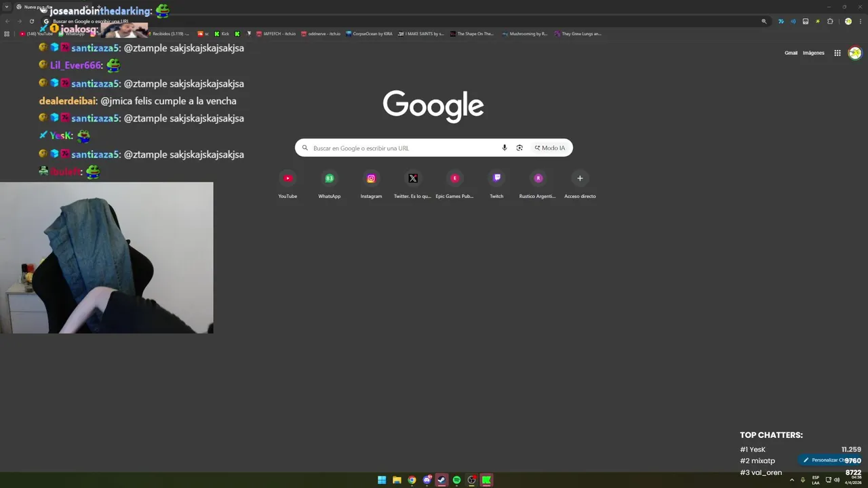Open the Chrome profile avatar in toolbar
The image size is (868, 488).
[x=848, y=21]
